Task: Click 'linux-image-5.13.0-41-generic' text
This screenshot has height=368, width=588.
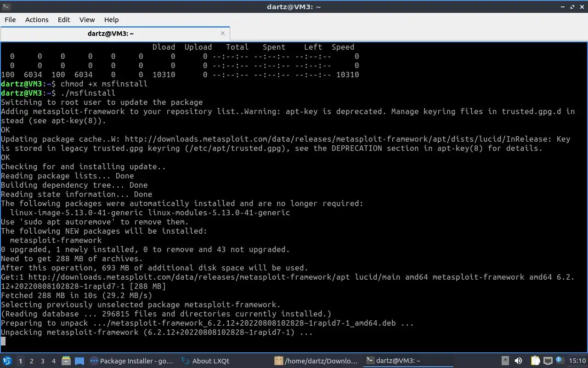Action: (77, 213)
